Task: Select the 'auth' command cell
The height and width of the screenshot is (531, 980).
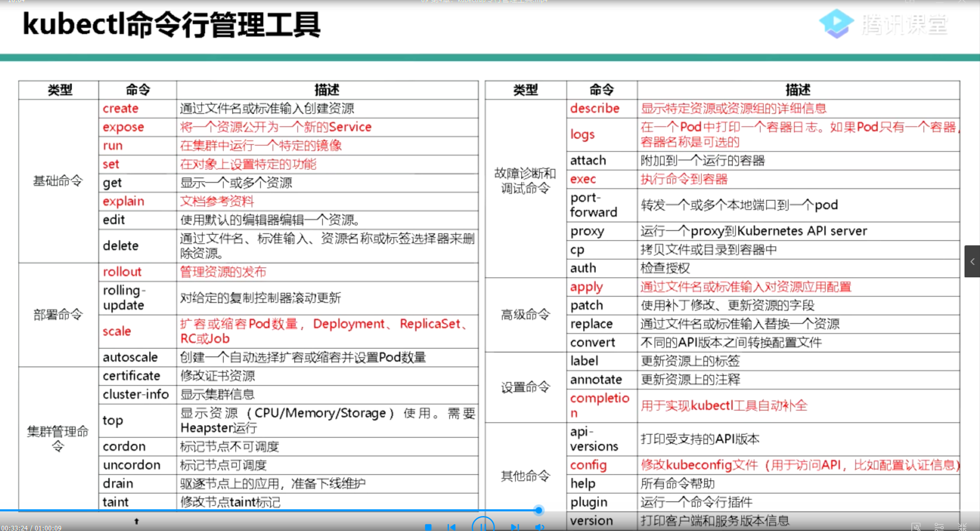Action: [x=602, y=269]
